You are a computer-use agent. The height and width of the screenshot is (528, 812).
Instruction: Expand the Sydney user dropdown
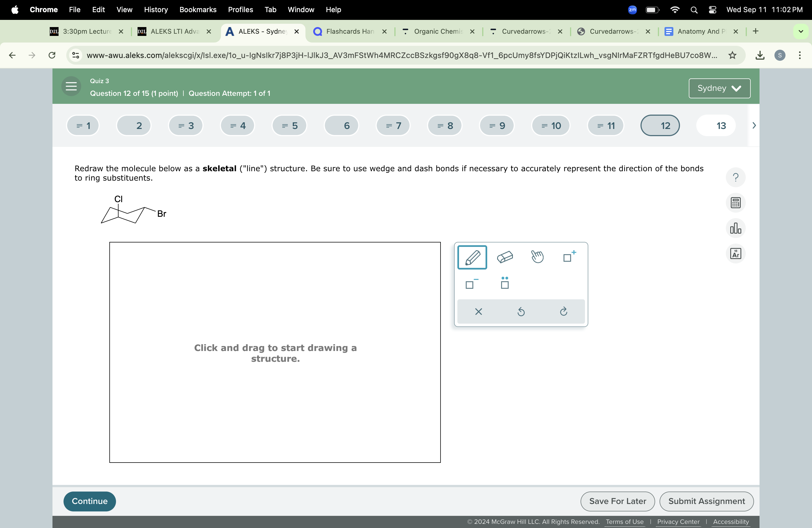719,88
